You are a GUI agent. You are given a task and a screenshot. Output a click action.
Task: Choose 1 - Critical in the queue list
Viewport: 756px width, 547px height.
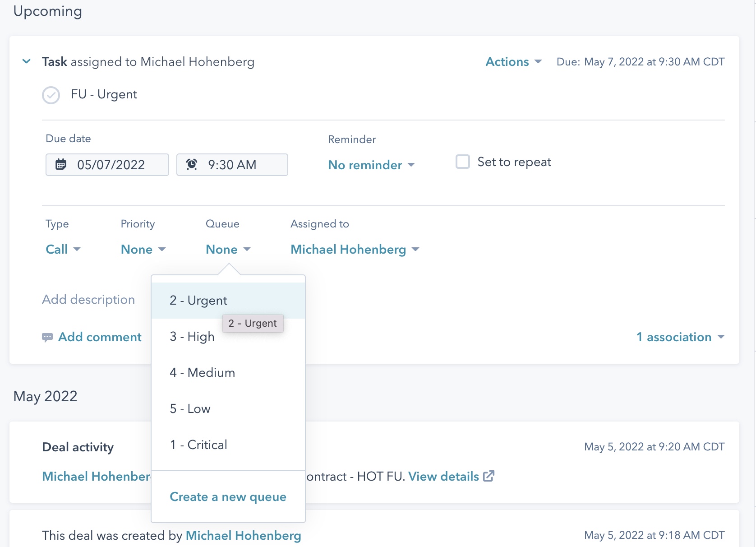coord(198,445)
